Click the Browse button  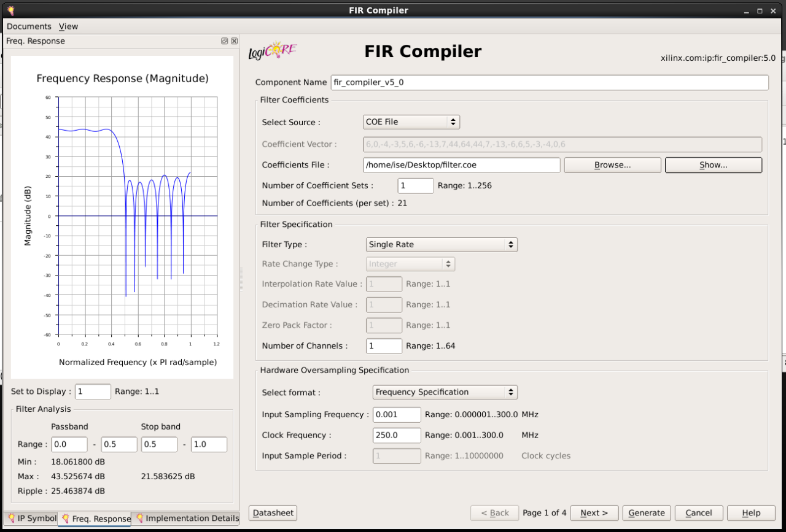(x=612, y=165)
